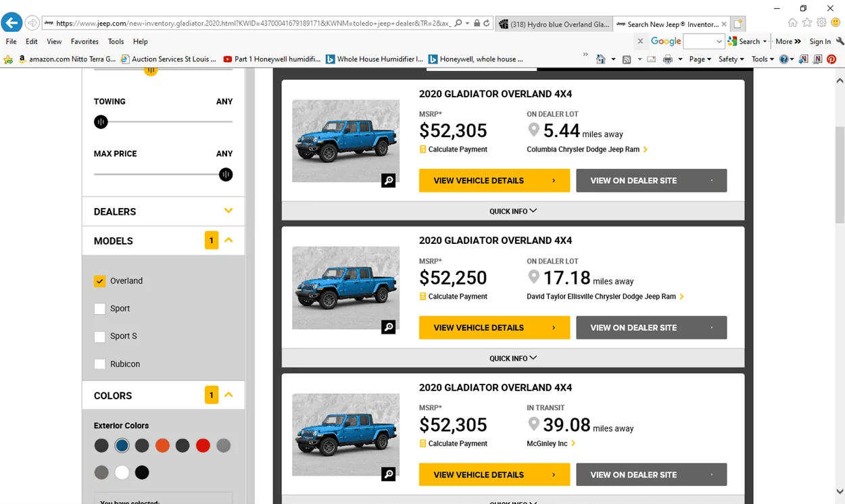Viewport: 845px width, 504px height.
Task: Collapse the Models filter section
Action: point(228,241)
